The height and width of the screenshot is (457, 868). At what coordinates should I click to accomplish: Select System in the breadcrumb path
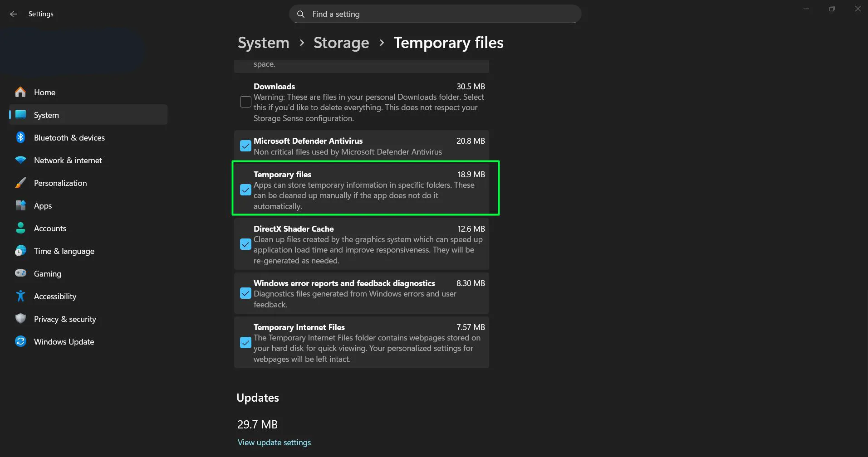tap(263, 43)
